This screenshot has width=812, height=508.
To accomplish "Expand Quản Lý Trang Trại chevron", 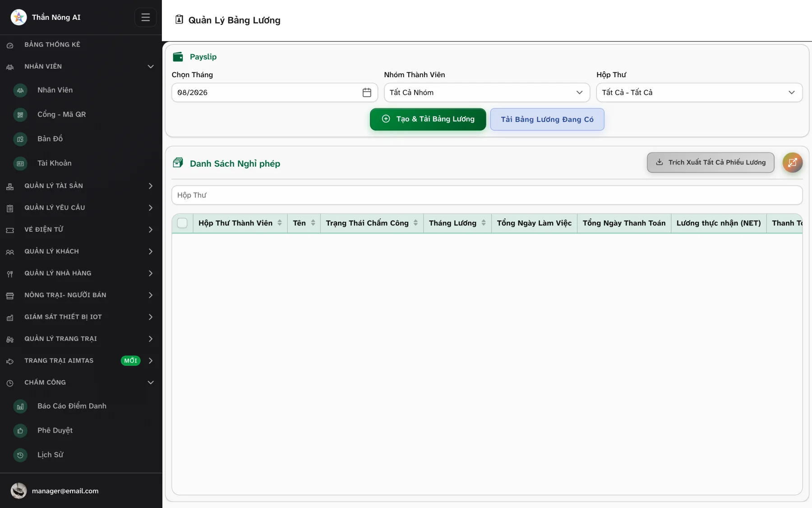I will click(151, 339).
